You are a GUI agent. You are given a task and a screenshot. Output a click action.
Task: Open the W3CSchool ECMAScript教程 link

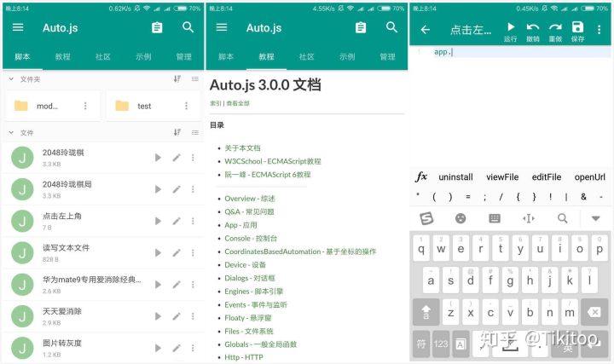273,161
